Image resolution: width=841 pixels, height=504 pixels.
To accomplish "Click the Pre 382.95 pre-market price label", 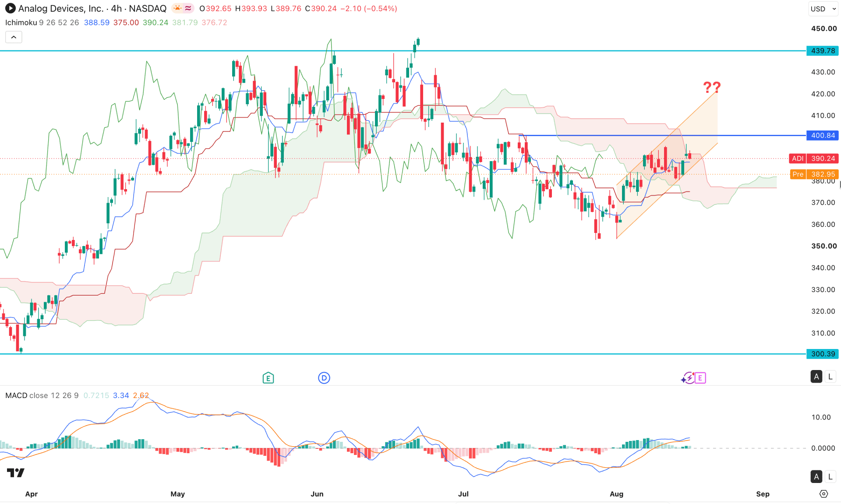I will pos(814,174).
